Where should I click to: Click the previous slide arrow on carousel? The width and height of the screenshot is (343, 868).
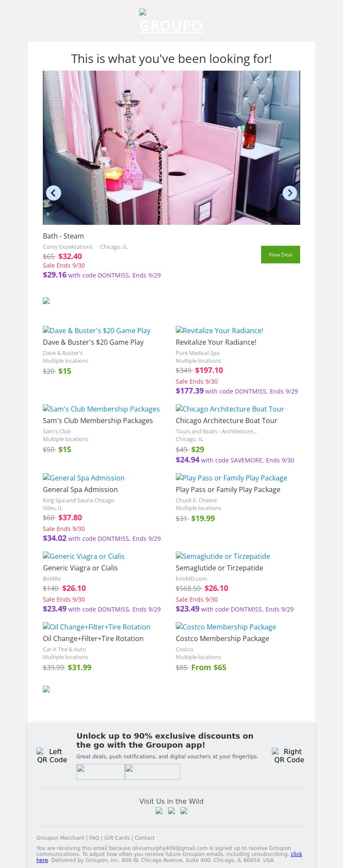pos(54,193)
